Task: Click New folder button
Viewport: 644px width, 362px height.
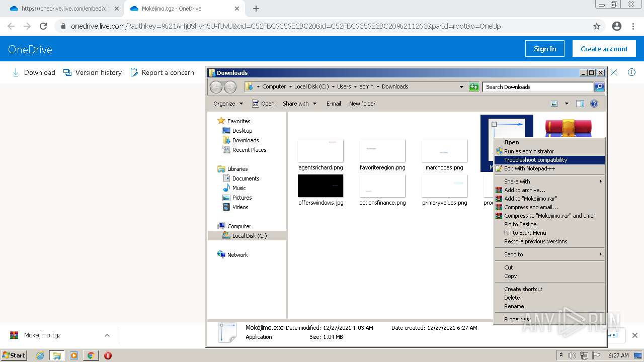Action: click(362, 104)
